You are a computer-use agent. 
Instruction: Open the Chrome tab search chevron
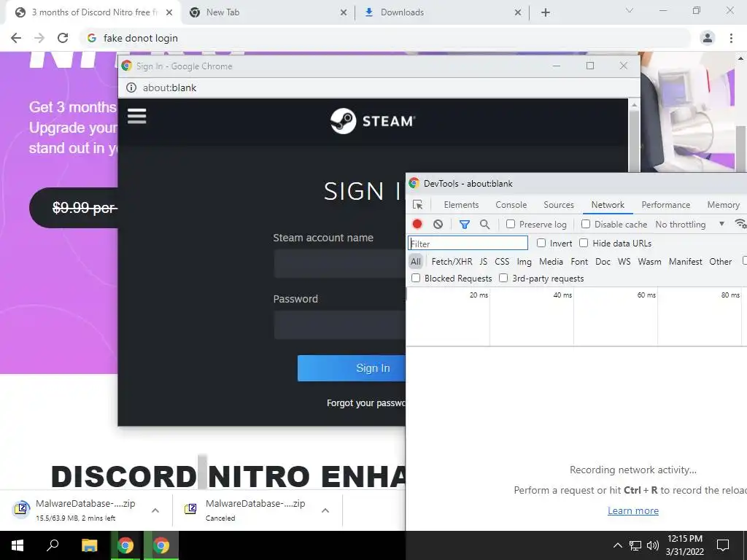pos(630,10)
